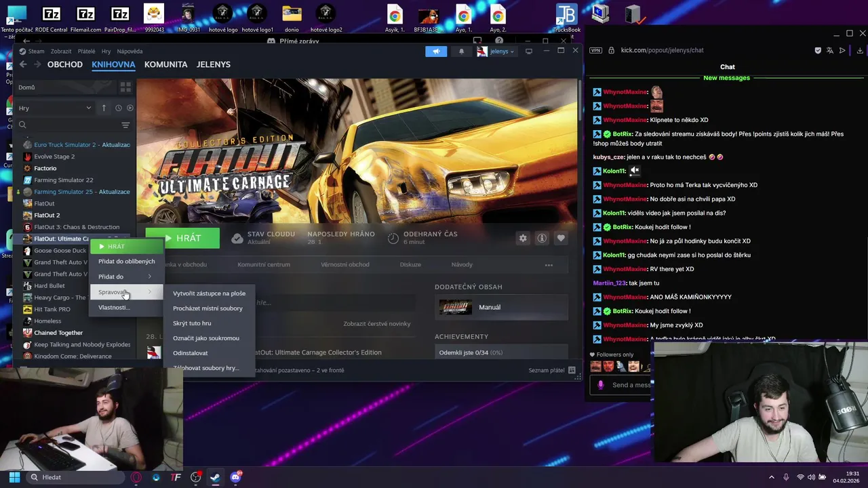Image resolution: width=868 pixels, height=488 pixels.
Task: Choose HRÁT in the context menu
Action: [x=127, y=246]
